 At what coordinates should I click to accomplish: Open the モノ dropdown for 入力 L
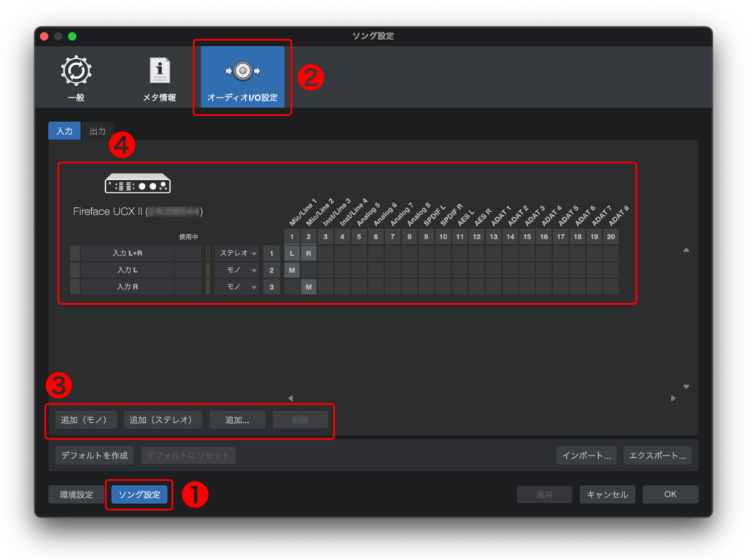[x=238, y=270]
